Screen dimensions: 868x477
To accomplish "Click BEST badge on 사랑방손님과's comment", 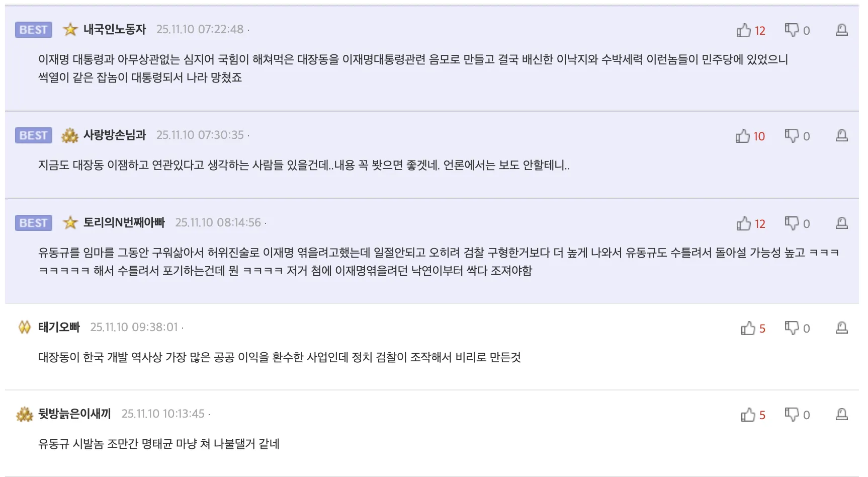I will 34,135.
